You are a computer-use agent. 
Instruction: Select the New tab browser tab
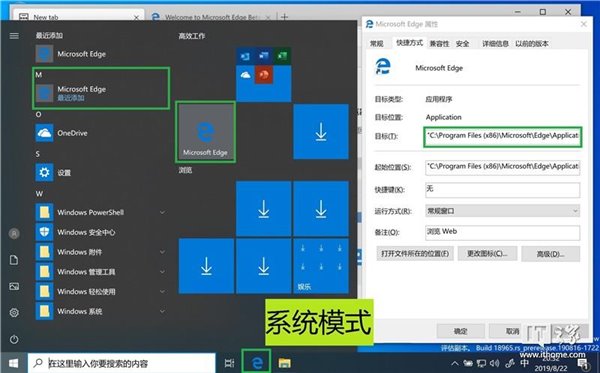[78, 17]
